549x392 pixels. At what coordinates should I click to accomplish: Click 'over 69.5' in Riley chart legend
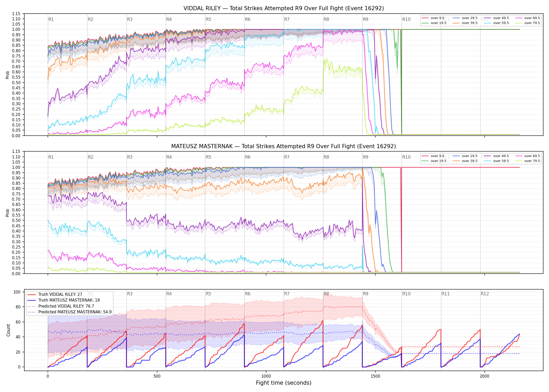point(532,18)
